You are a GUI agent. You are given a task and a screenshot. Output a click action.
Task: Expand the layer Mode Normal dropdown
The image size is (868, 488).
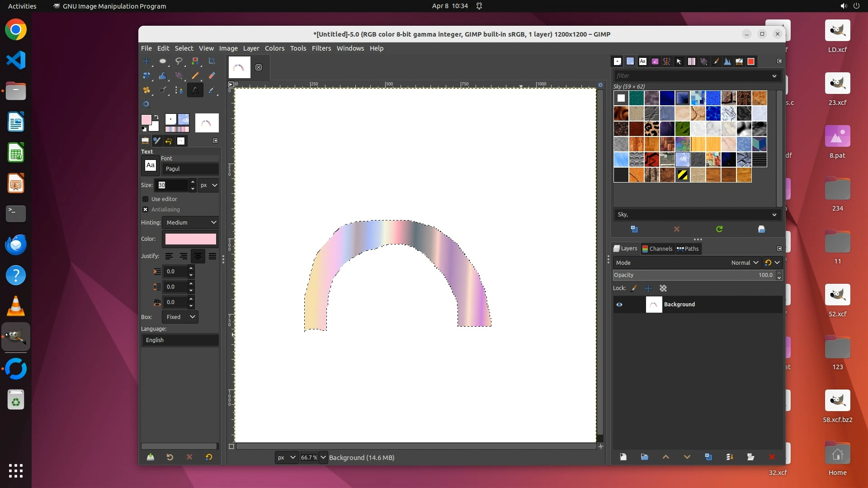click(745, 263)
